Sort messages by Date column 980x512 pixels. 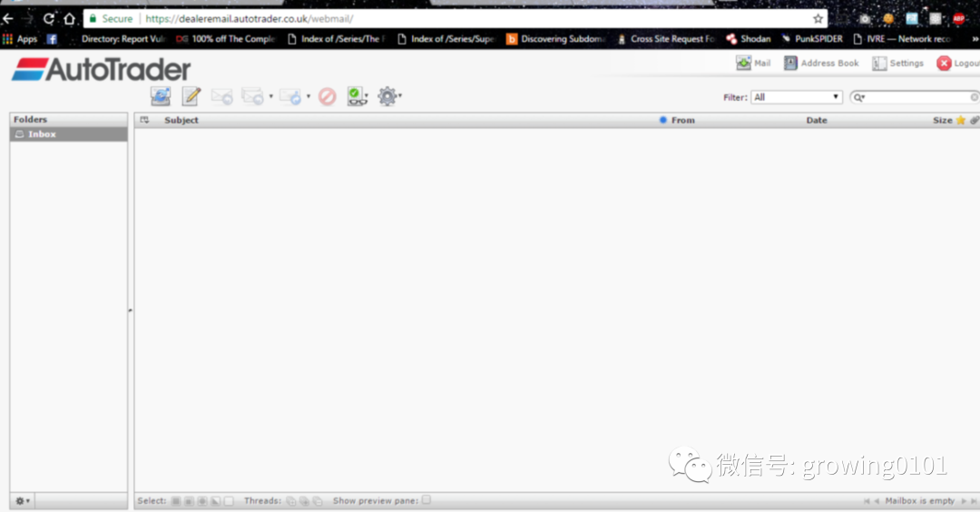pos(817,120)
